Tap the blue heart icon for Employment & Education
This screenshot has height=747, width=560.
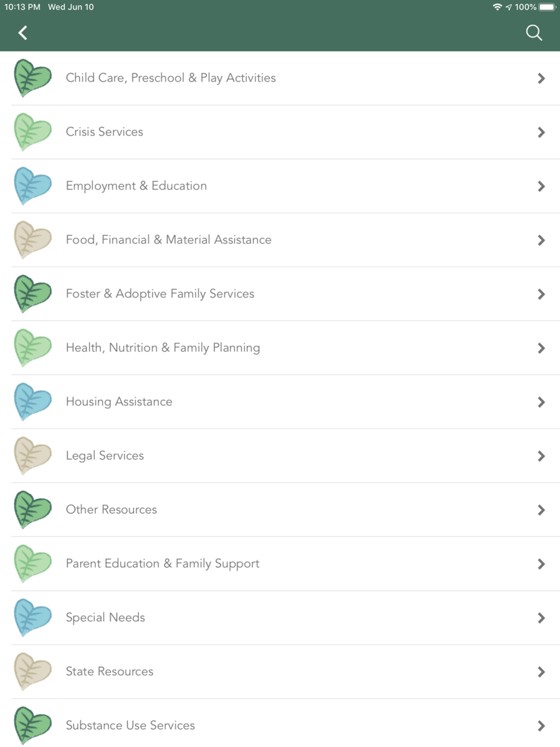[32, 186]
